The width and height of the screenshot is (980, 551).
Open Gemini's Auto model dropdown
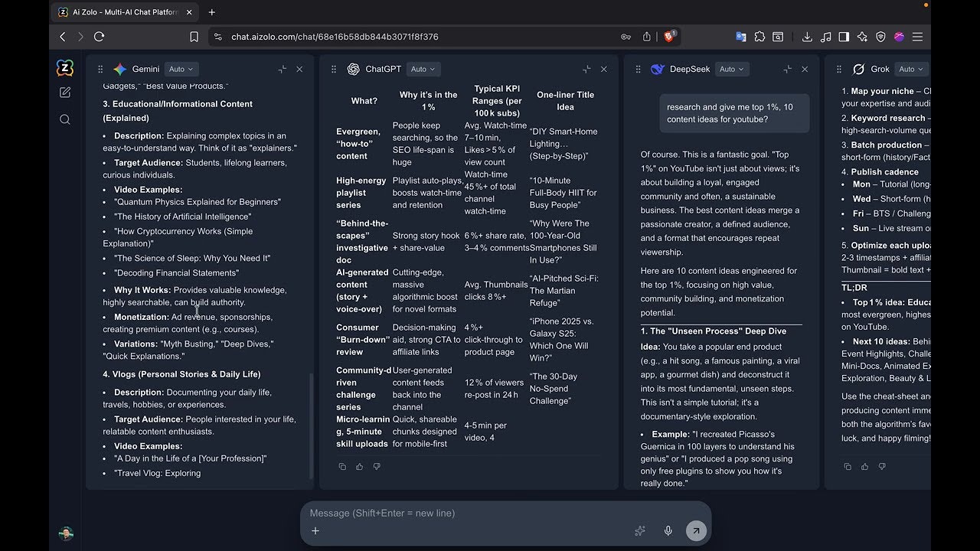(181, 69)
